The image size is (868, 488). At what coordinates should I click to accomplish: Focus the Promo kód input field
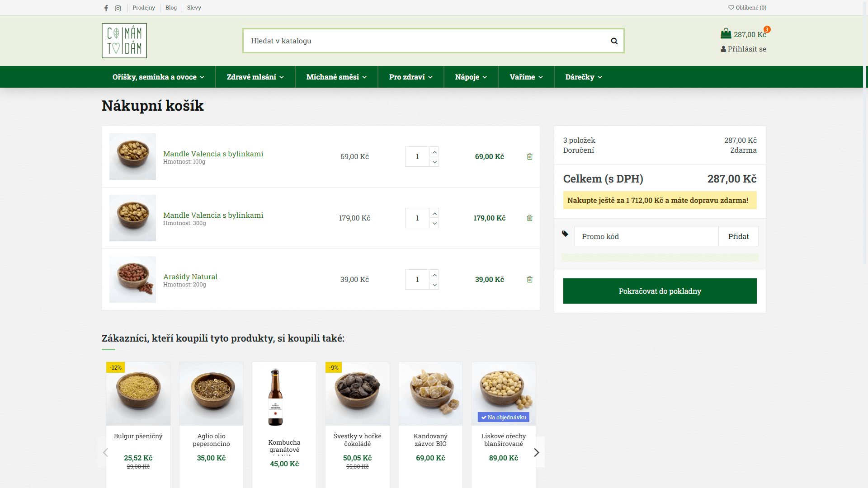[646, 236]
